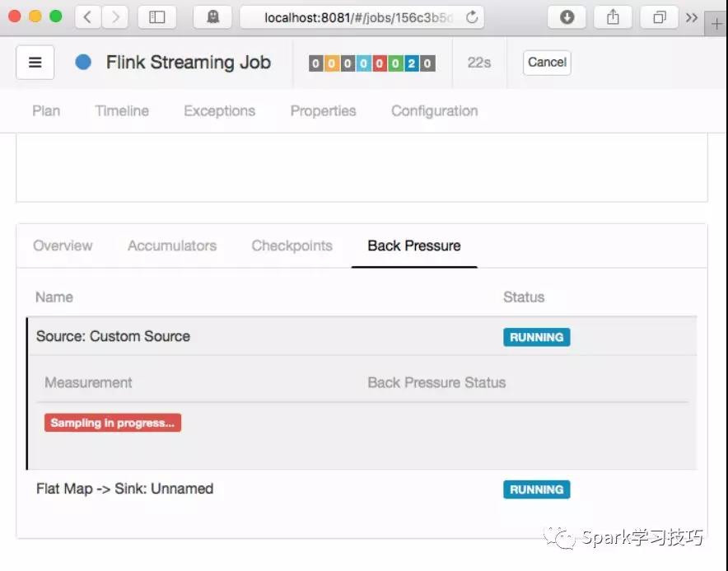Expand the Flat Map -> Sink: Unnamed row
Screen dimensions: 728x571
(362, 489)
